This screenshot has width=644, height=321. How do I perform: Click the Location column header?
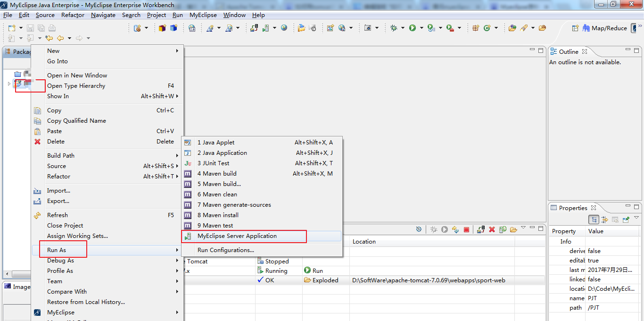pos(432,242)
